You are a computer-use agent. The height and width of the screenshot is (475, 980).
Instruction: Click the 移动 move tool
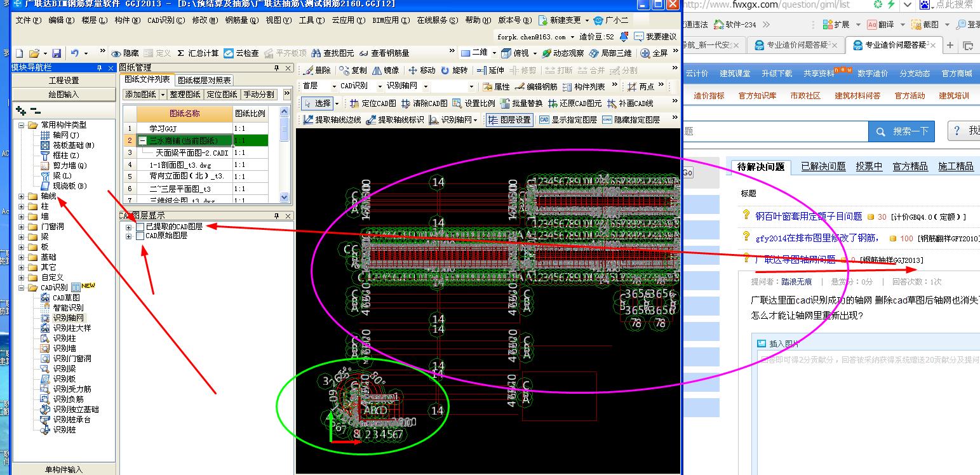[422, 70]
